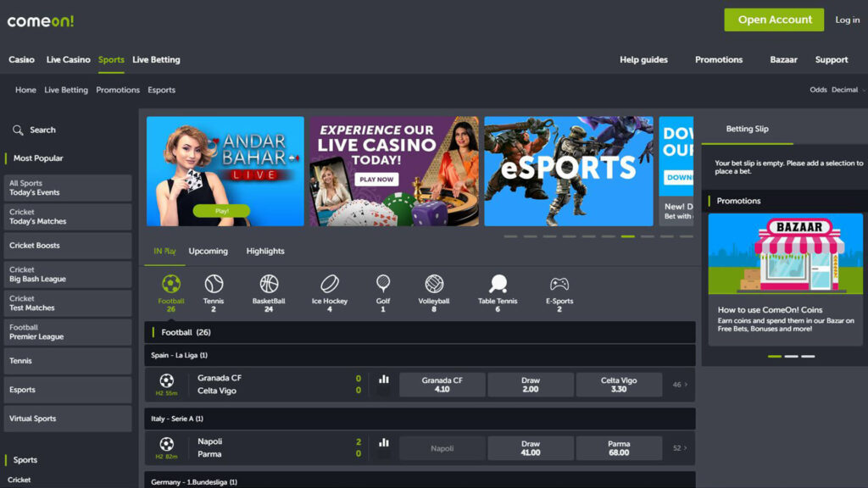868x488 pixels.
Task: Open Cricket under the Sports list
Action: click(x=19, y=480)
